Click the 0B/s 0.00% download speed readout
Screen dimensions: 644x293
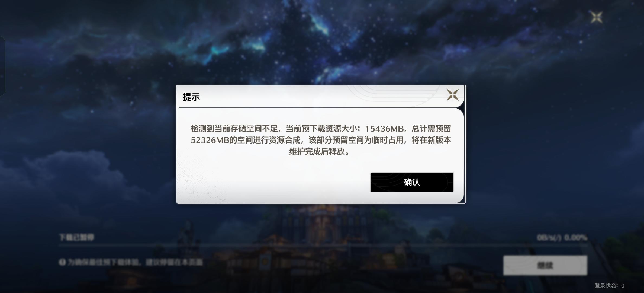tap(562, 238)
